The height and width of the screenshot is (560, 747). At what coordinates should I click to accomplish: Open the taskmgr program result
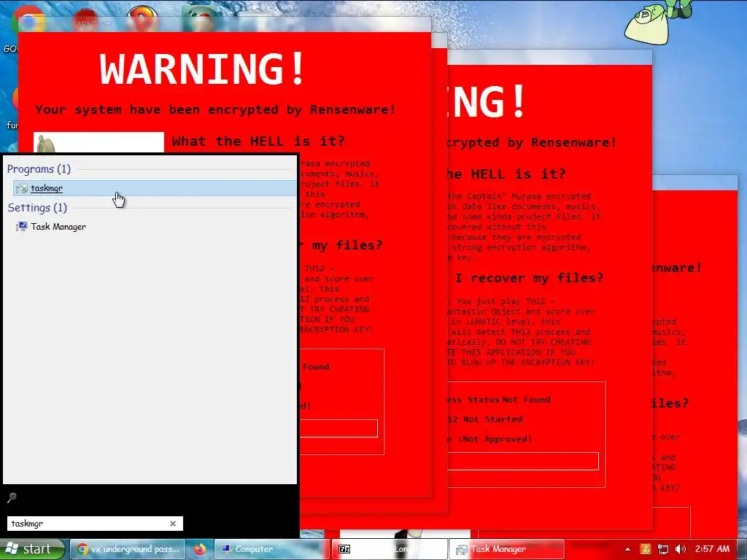(155, 188)
